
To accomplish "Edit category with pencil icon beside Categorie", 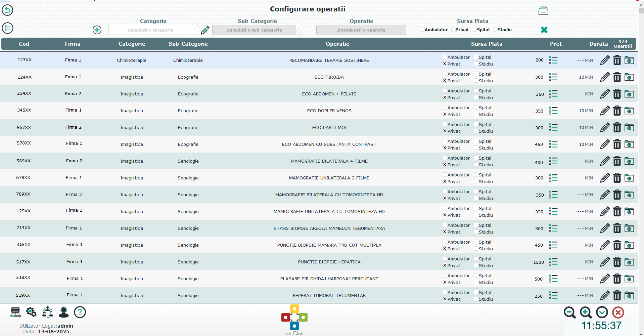I will (205, 30).
